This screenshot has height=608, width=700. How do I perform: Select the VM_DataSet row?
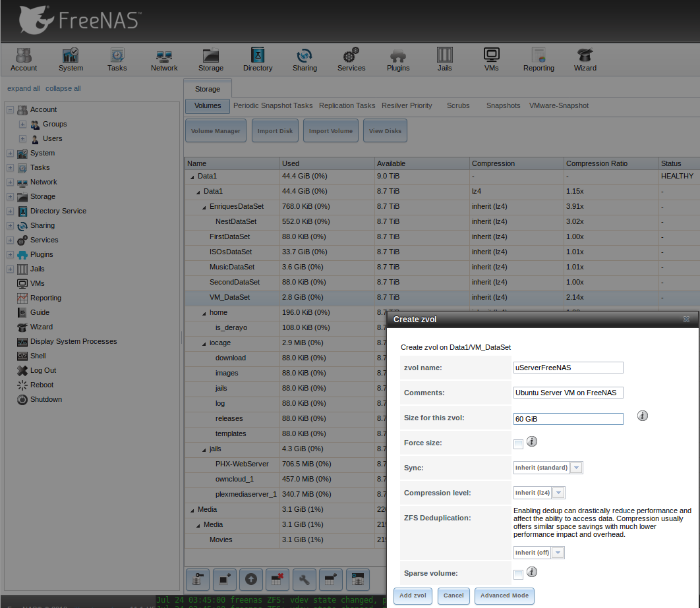pyautogui.click(x=442, y=297)
